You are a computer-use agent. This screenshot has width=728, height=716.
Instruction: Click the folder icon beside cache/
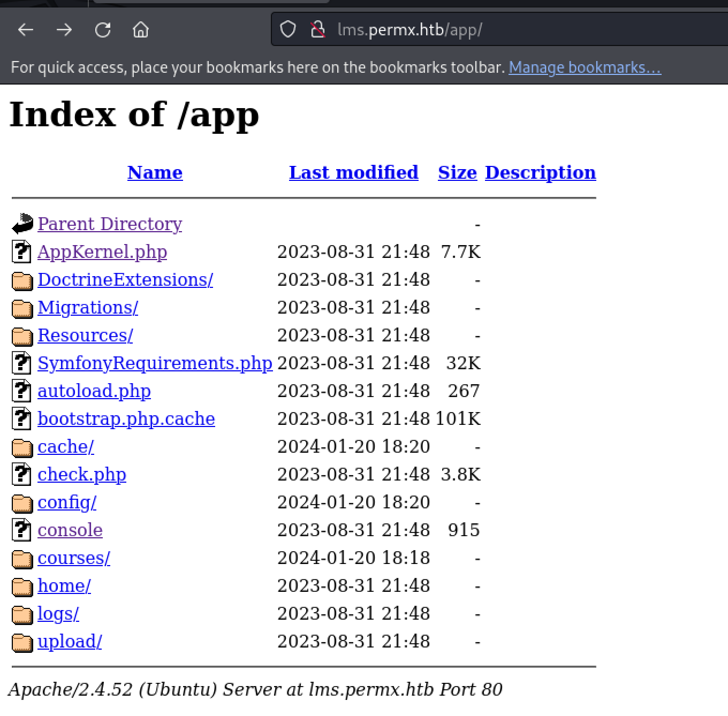(22, 447)
